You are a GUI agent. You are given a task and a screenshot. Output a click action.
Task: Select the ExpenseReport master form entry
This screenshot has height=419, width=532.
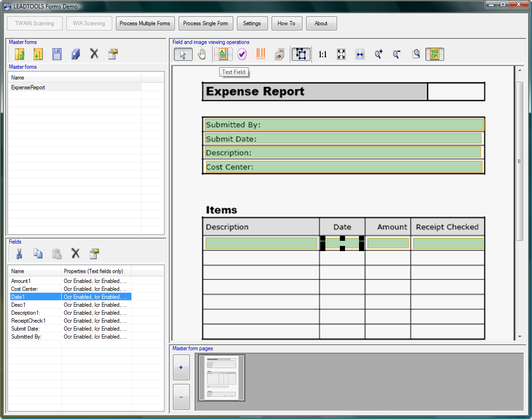point(29,87)
